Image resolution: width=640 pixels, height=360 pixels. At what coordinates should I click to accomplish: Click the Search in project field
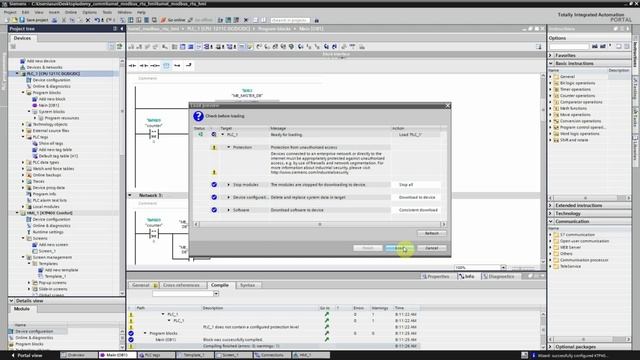point(290,20)
